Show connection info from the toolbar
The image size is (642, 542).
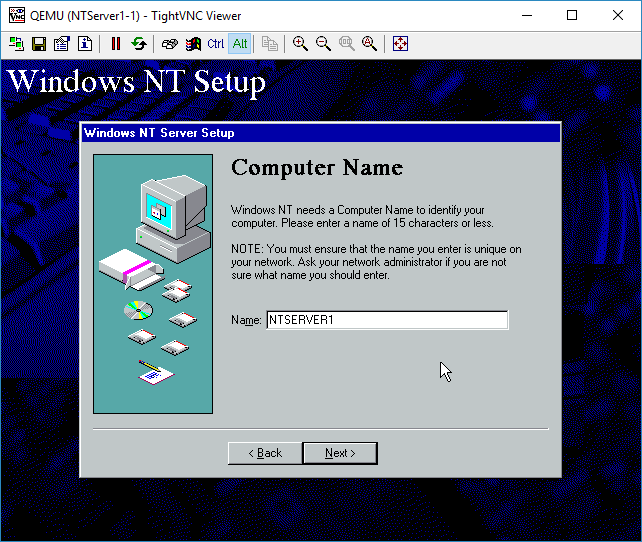85,44
